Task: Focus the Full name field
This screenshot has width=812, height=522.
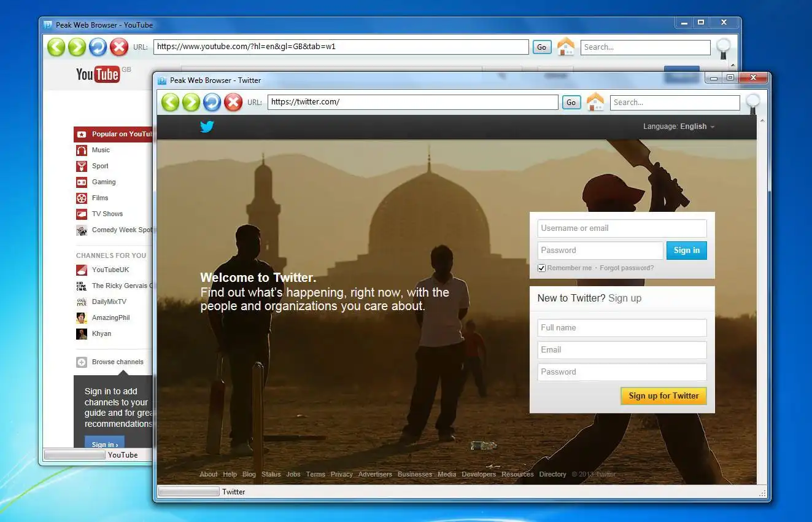Action: tap(622, 328)
